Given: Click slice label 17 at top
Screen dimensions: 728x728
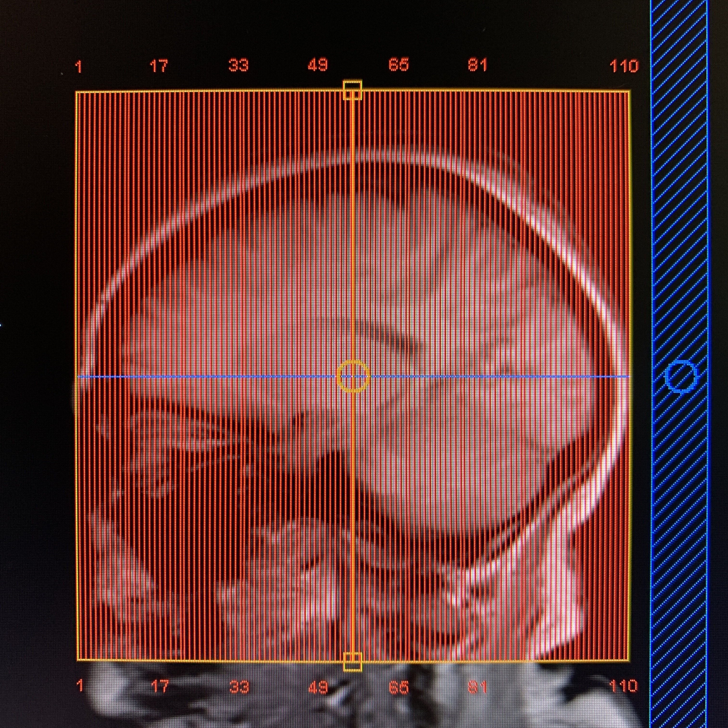Looking at the screenshot, I should (x=159, y=66).
